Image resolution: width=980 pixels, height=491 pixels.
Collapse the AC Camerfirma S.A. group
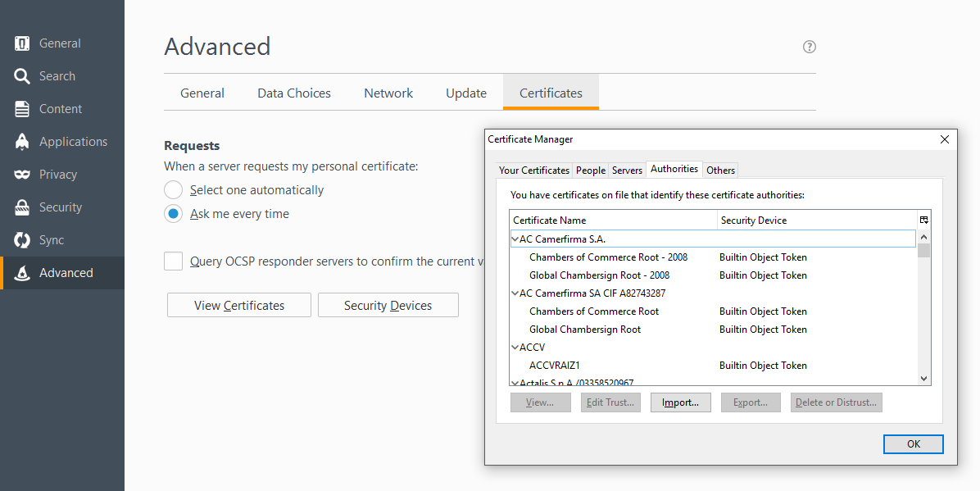click(515, 239)
